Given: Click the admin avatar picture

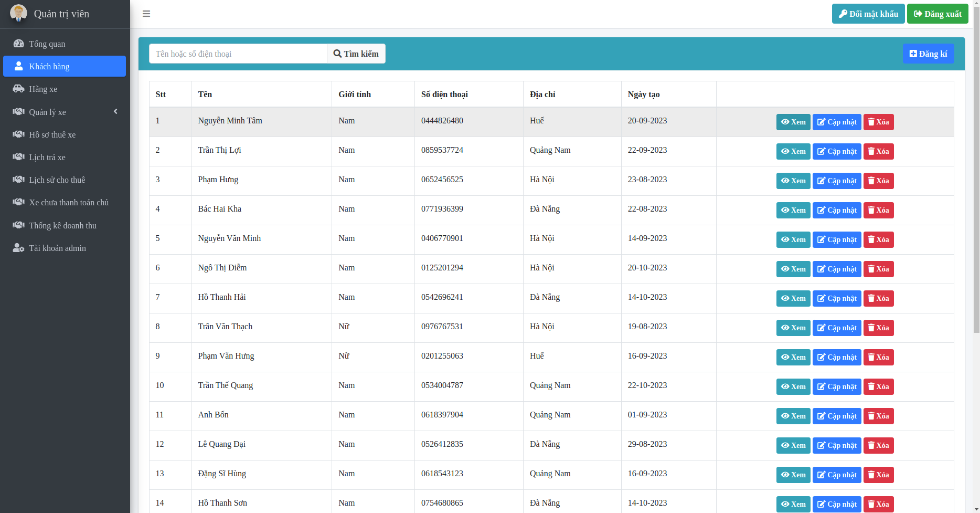Looking at the screenshot, I should pos(18,13).
